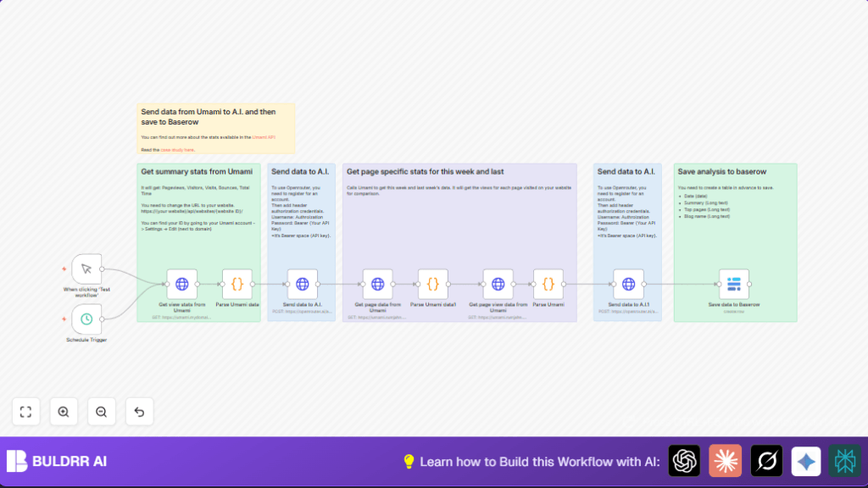Screen dimensions: 868x488
Task: Follow the 'case study here' link
Action: [177, 150]
